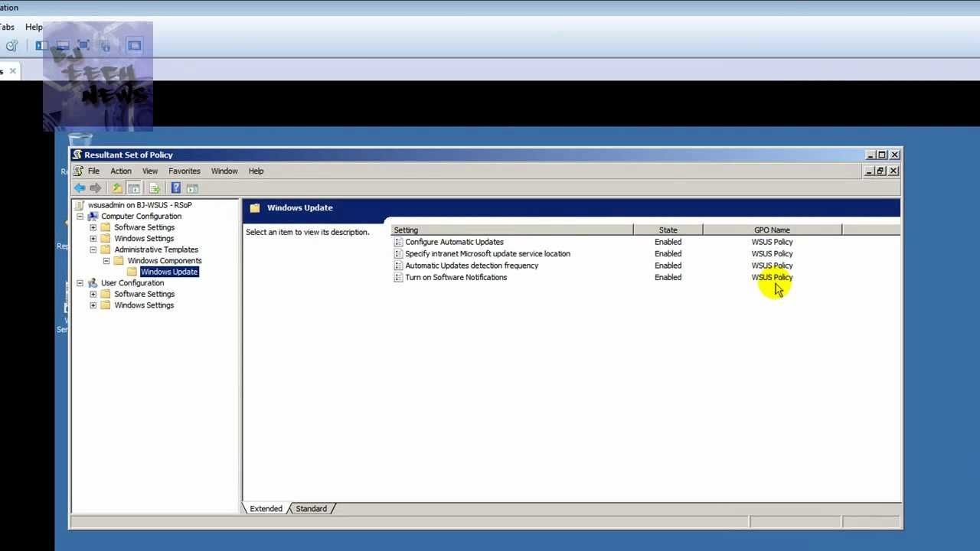Click the wsusadmin RSoP root node icon

pos(79,205)
